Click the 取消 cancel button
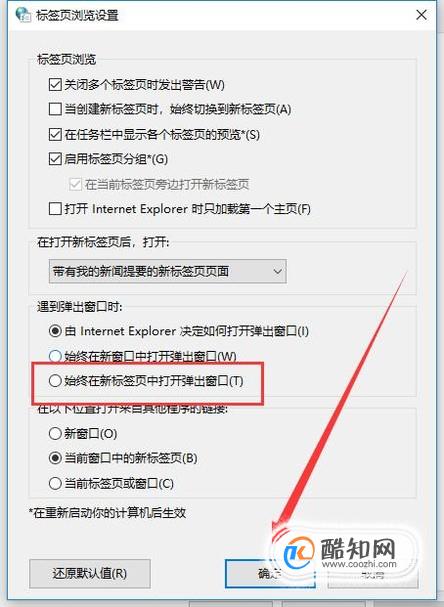 [x=372, y=574]
